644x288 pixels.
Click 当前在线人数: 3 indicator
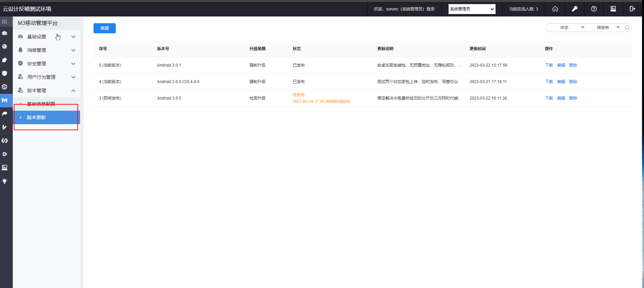pos(523,9)
